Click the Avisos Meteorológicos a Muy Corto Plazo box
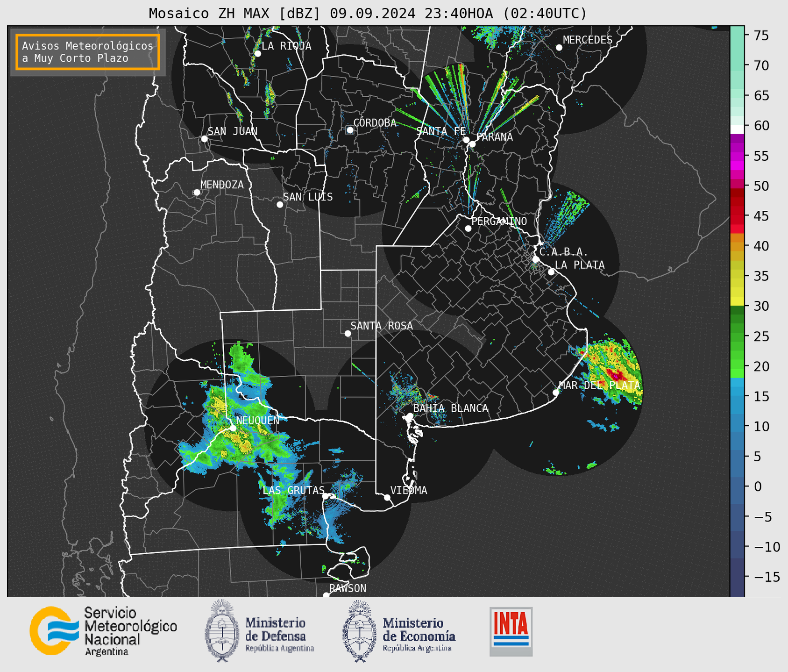This screenshot has width=788, height=672. pyautogui.click(x=88, y=52)
